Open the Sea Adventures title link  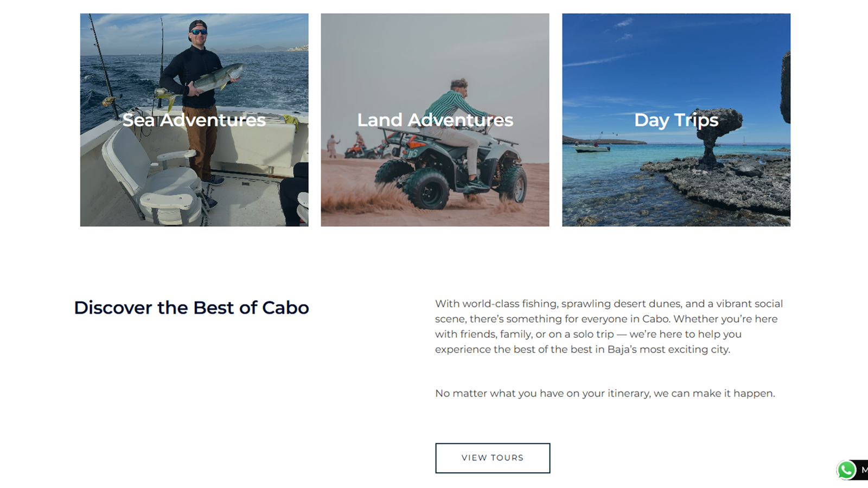(x=194, y=120)
